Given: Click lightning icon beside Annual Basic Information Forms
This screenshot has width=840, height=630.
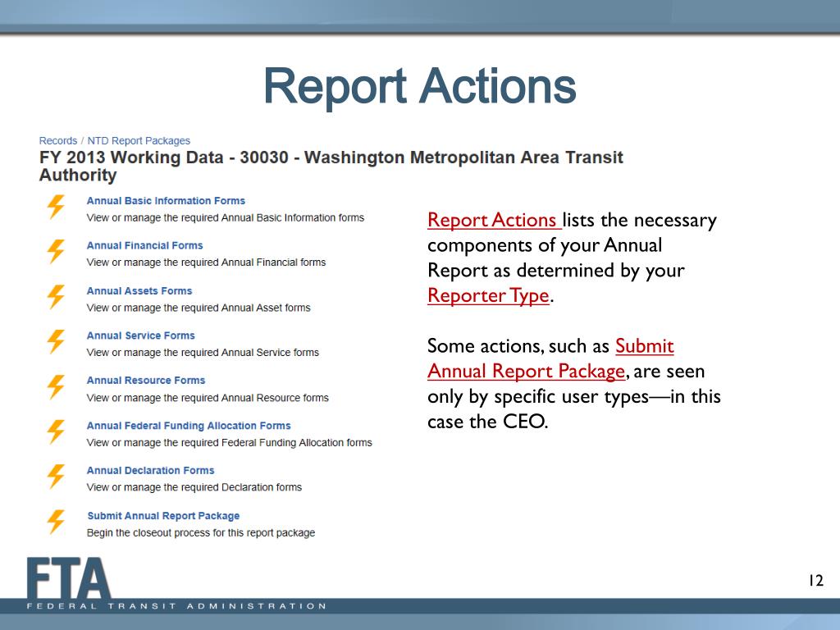Looking at the screenshot, I should [56, 207].
